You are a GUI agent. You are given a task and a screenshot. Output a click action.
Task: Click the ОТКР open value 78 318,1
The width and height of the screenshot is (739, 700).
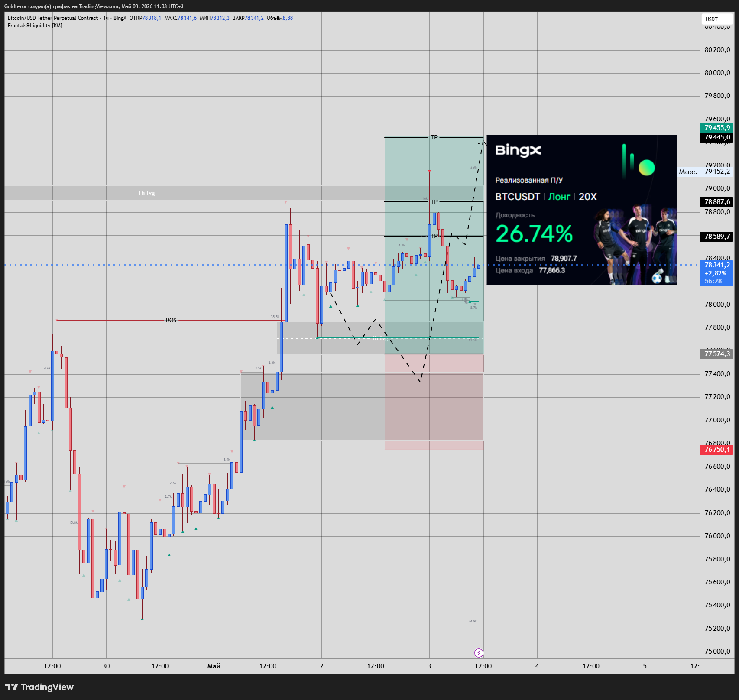coord(152,18)
